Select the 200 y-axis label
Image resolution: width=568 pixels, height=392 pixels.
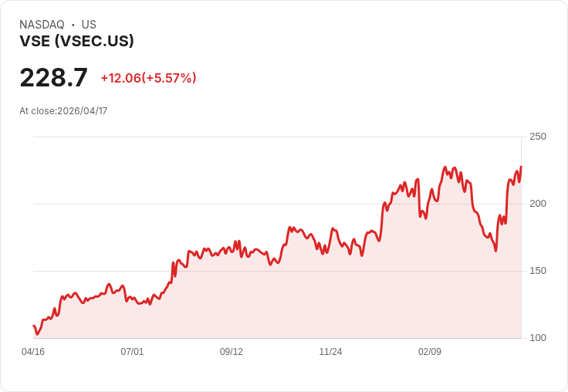coord(537,204)
